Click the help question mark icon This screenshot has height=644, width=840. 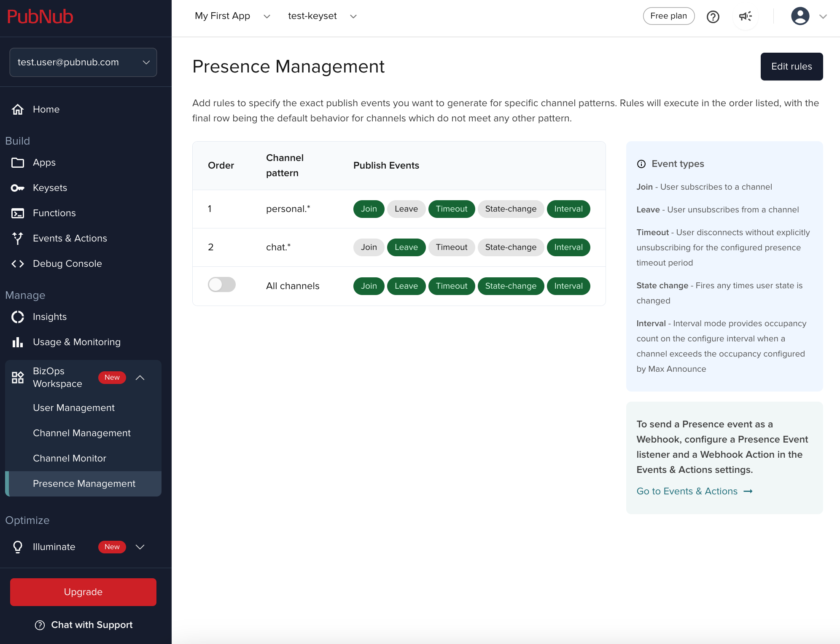tap(713, 17)
